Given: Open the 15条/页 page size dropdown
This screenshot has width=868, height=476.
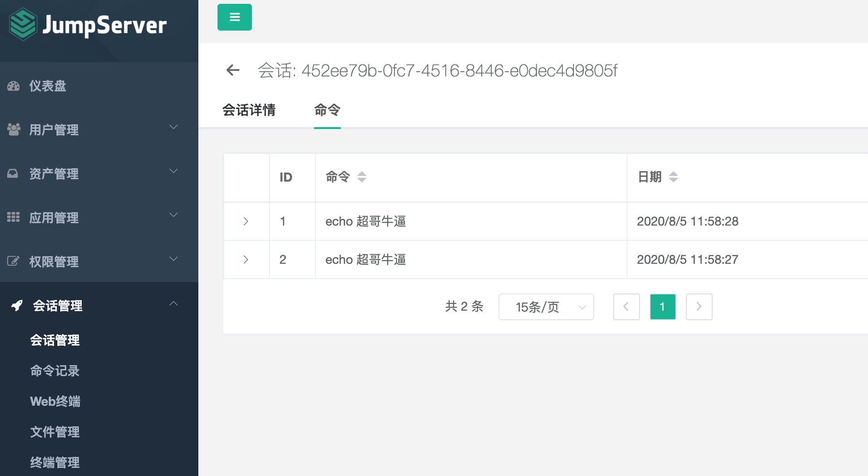Looking at the screenshot, I should point(546,307).
